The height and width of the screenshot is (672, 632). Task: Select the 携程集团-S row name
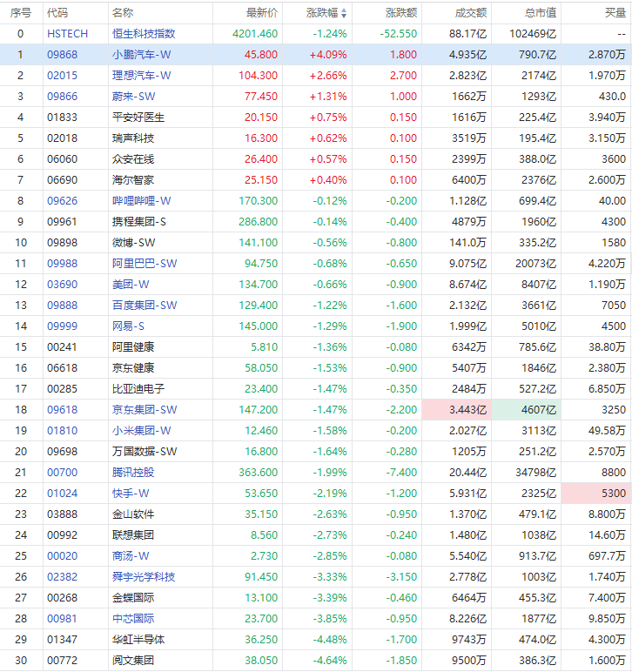pyautogui.click(x=138, y=222)
